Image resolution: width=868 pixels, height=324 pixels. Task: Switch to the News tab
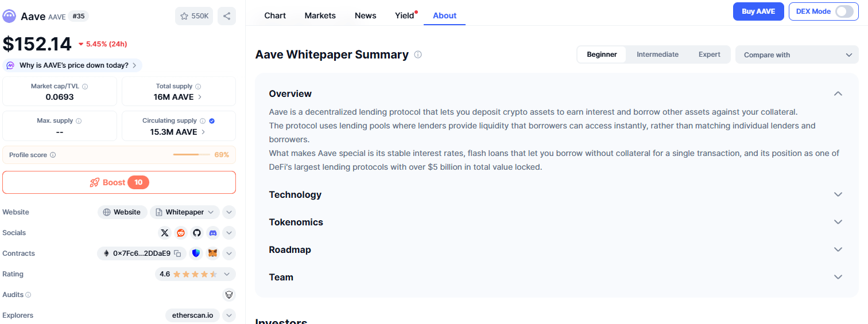point(366,15)
